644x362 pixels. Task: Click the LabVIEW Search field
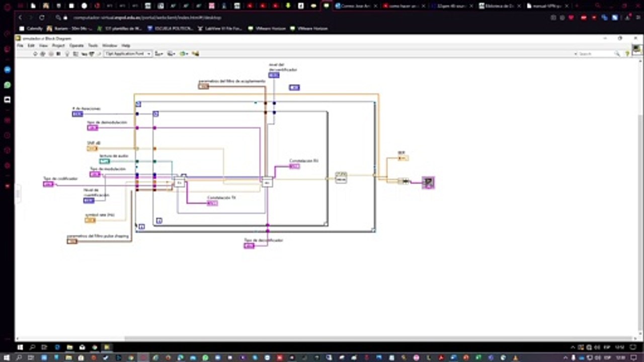pyautogui.click(x=597, y=54)
